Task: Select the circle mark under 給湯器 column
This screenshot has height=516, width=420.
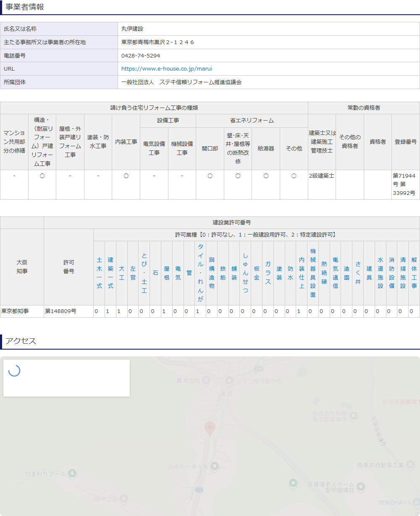Action: click(x=266, y=176)
